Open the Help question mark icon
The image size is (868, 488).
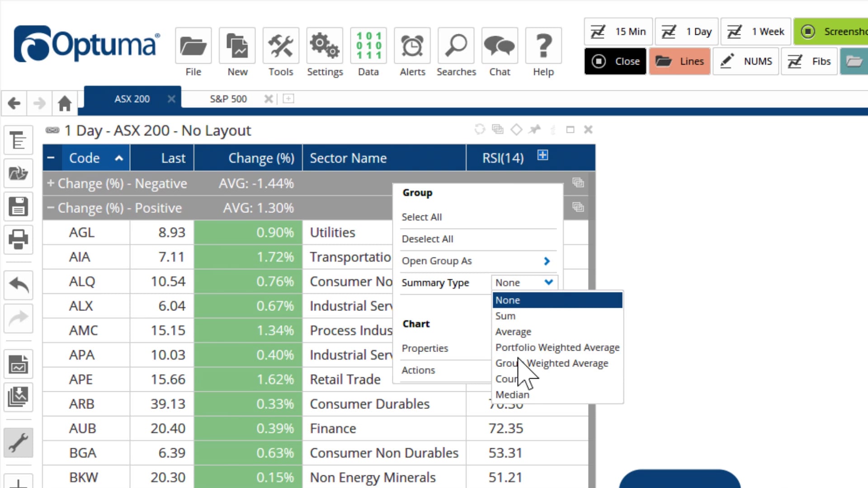tap(543, 46)
